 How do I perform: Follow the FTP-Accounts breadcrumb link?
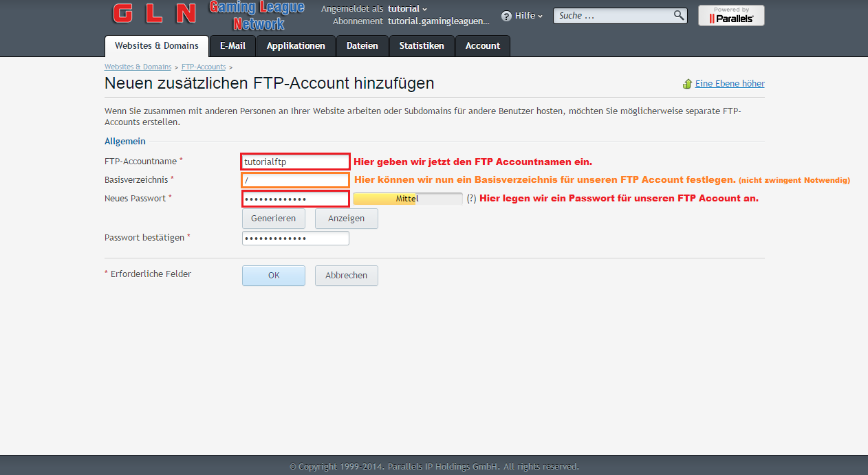[203, 67]
